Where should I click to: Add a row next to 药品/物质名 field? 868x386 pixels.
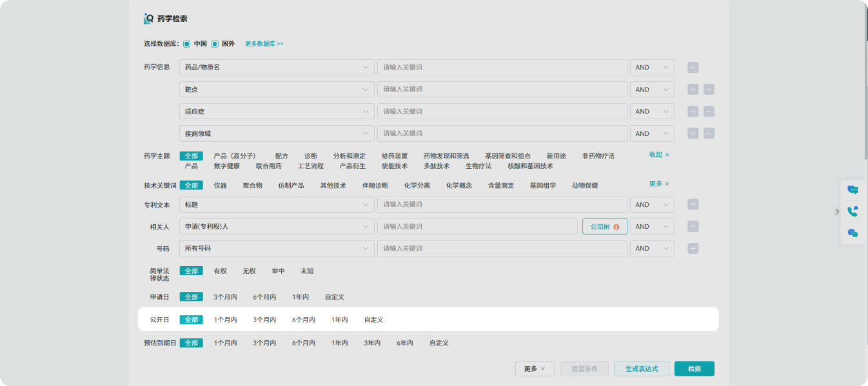693,68
